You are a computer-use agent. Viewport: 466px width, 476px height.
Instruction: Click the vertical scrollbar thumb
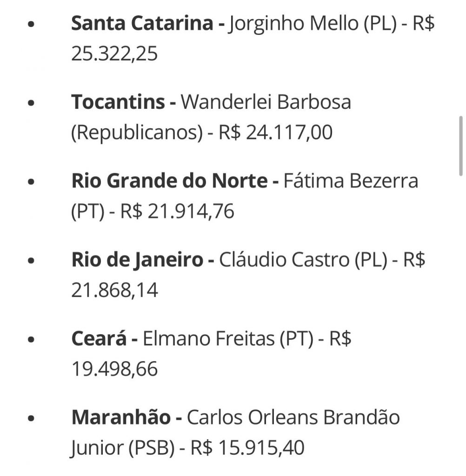[460, 145]
